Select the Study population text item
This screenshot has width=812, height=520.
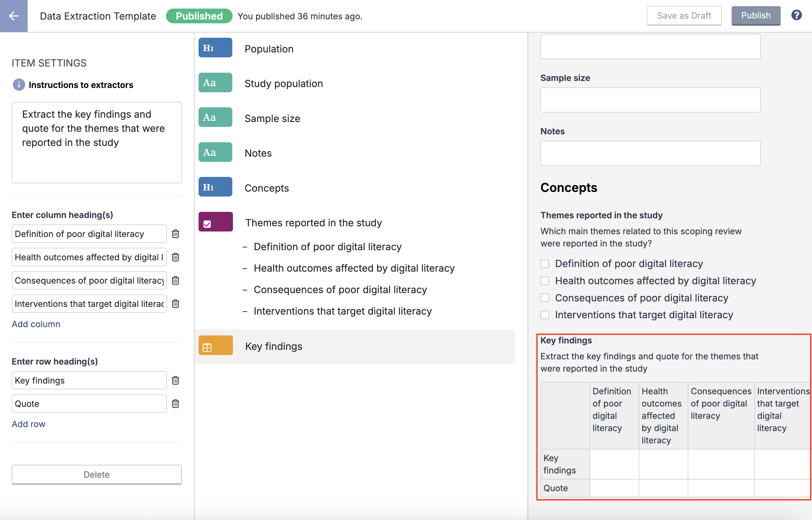click(x=283, y=83)
